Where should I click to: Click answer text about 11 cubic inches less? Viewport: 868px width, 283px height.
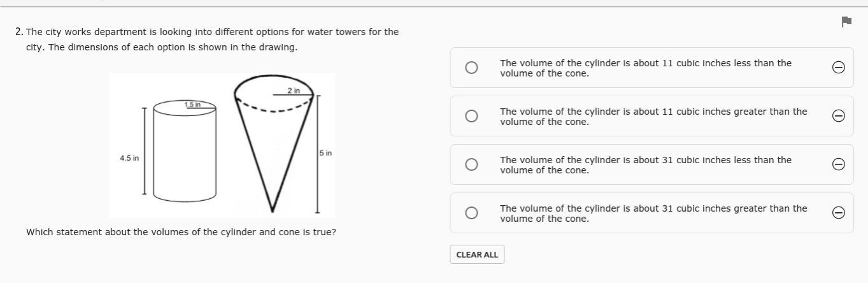click(646, 68)
